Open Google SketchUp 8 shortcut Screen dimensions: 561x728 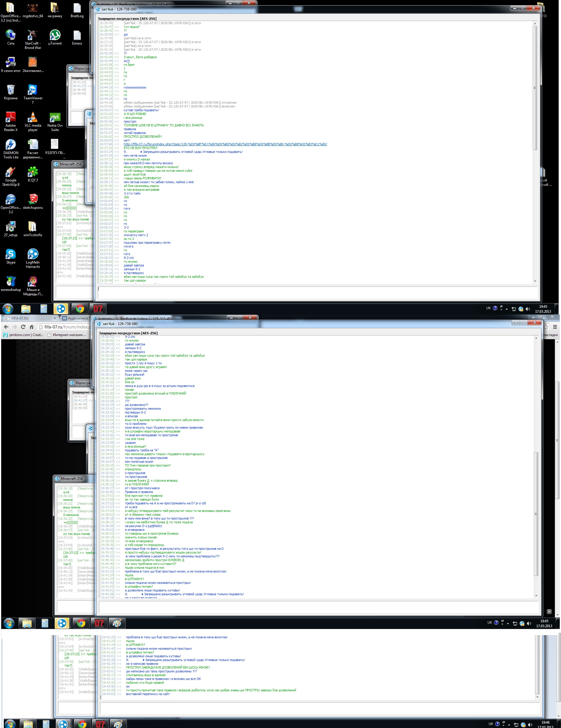(x=11, y=172)
